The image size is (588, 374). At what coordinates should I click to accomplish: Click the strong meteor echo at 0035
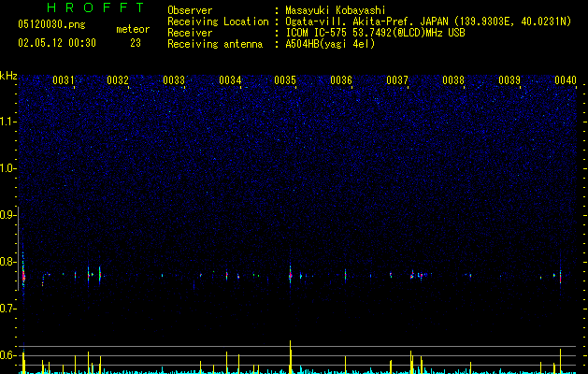coord(290,276)
